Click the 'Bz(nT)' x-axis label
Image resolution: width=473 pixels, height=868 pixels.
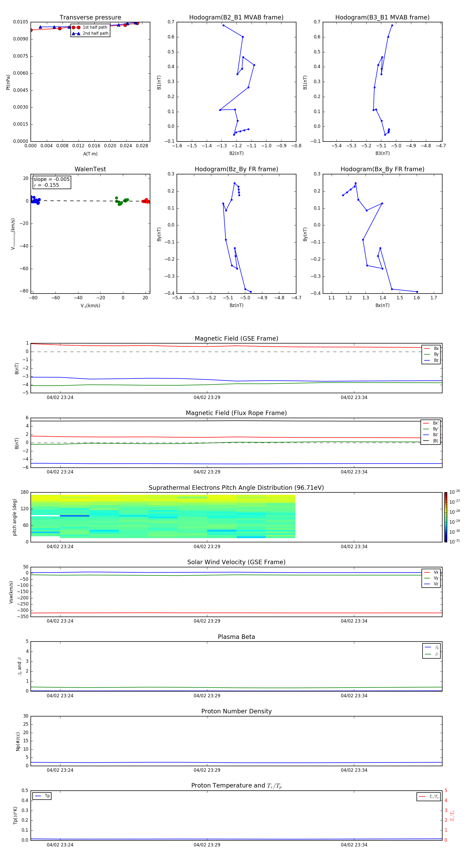click(x=236, y=305)
